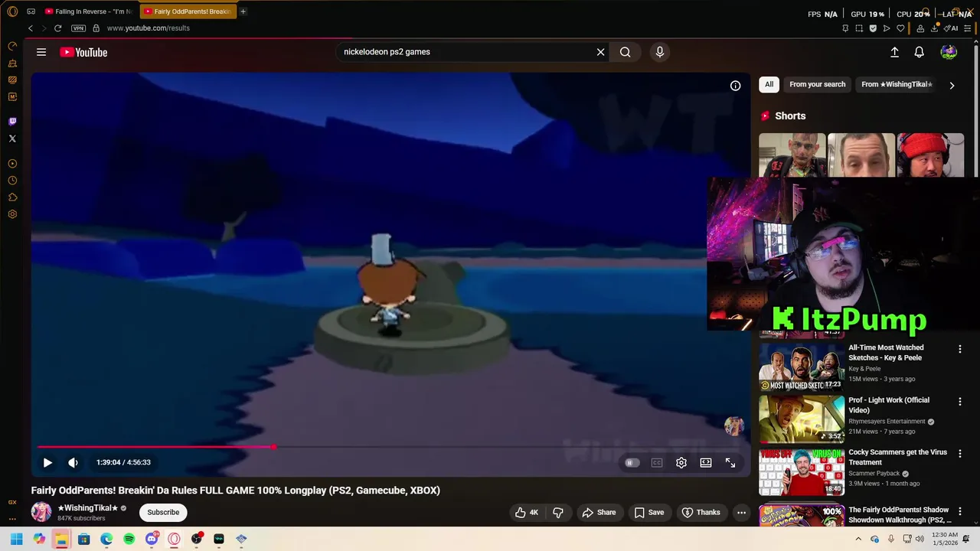Dislike the video with thumbs down

click(558, 512)
